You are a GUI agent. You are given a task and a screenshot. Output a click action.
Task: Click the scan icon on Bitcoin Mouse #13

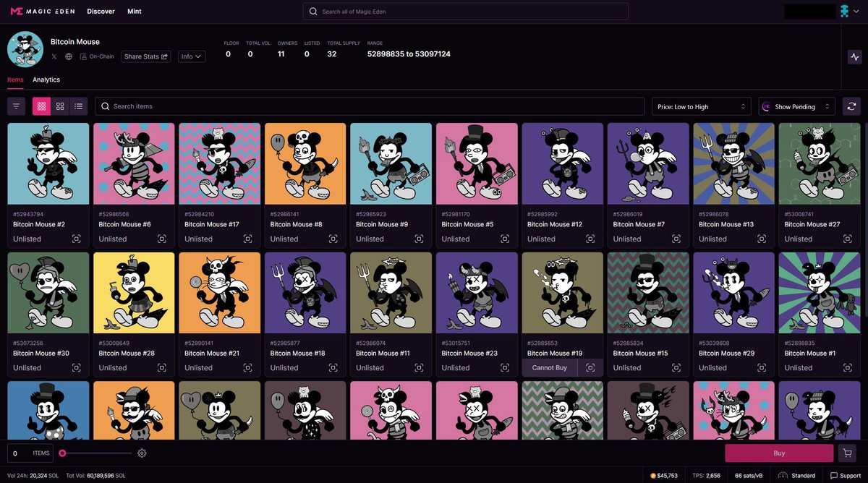(x=762, y=239)
